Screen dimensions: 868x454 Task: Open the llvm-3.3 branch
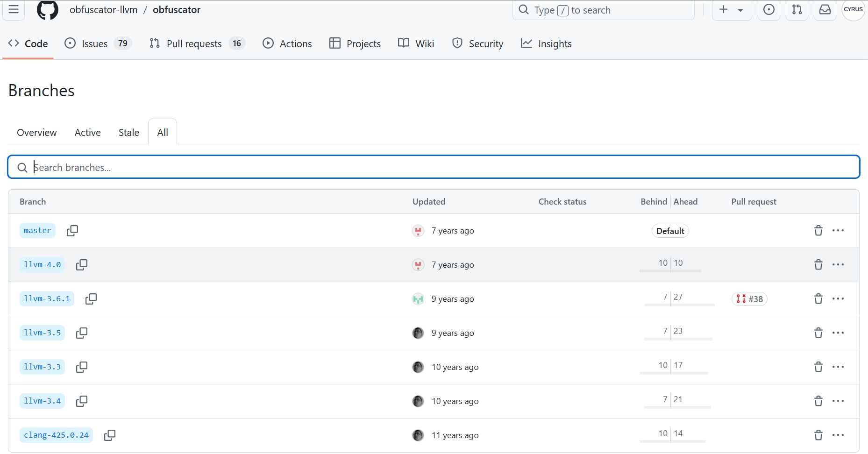click(x=42, y=367)
